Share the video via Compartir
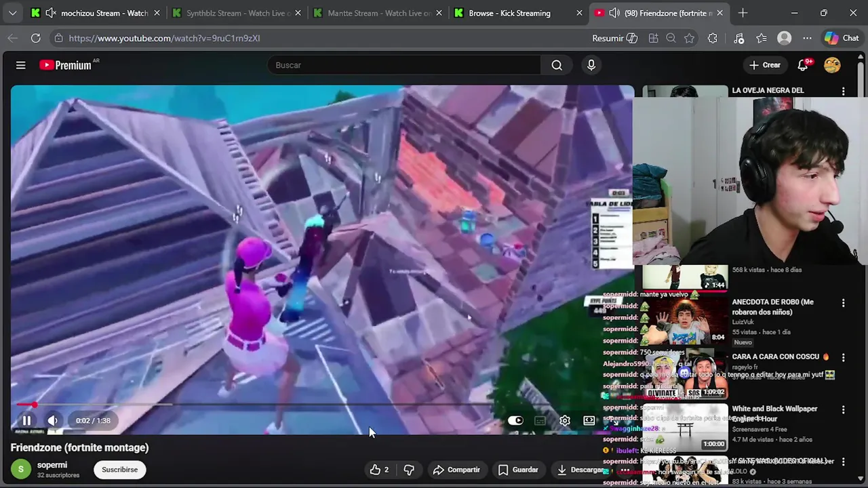The height and width of the screenshot is (488, 868). [456, 470]
